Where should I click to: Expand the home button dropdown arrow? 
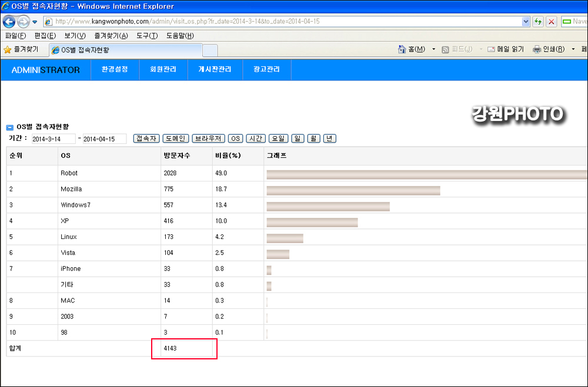pos(434,49)
